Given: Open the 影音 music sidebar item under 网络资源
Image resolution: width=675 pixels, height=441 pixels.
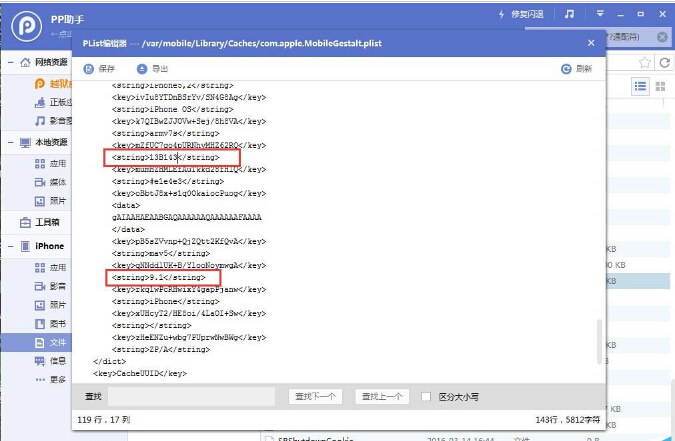Looking at the screenshot, I should (53, 121).
